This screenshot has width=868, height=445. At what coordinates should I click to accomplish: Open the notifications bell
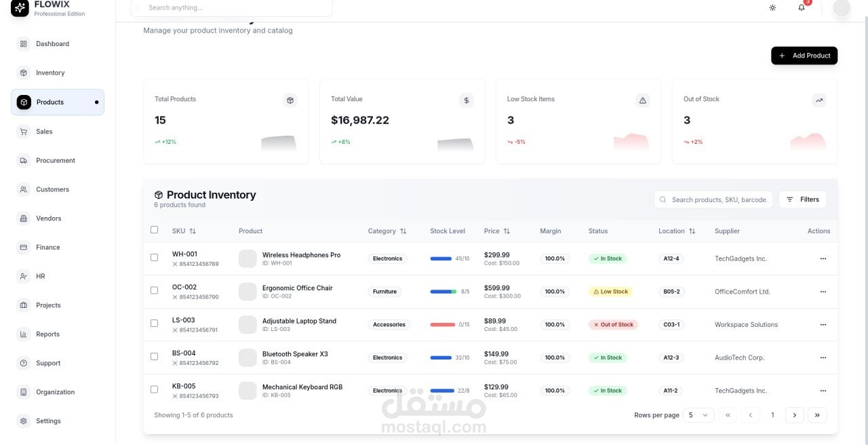coord(802,7)
